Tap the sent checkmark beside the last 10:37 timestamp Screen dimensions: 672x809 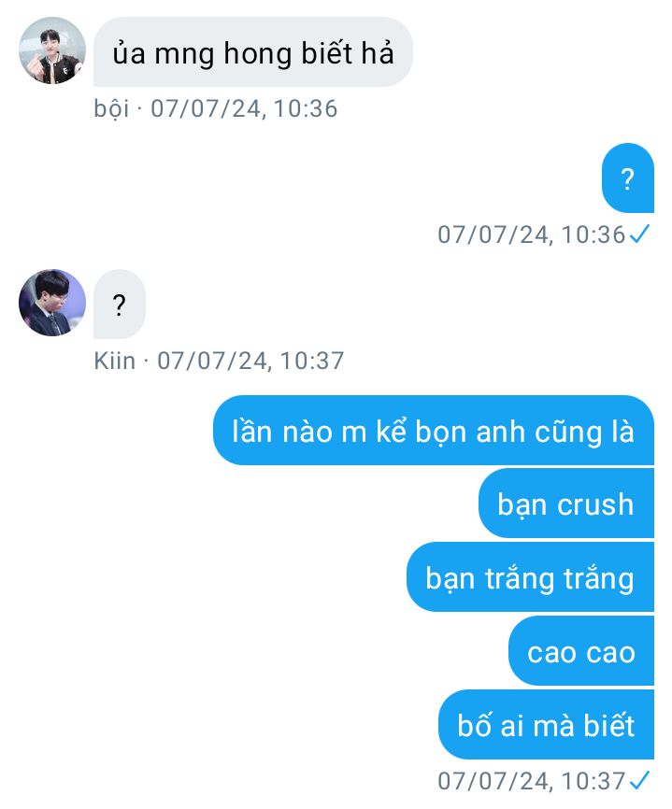(x=640, y=781)
